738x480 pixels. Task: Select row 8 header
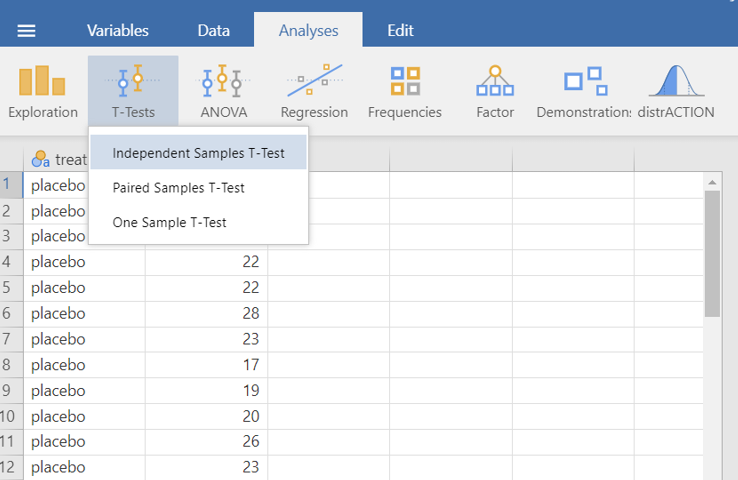[11, 366]
